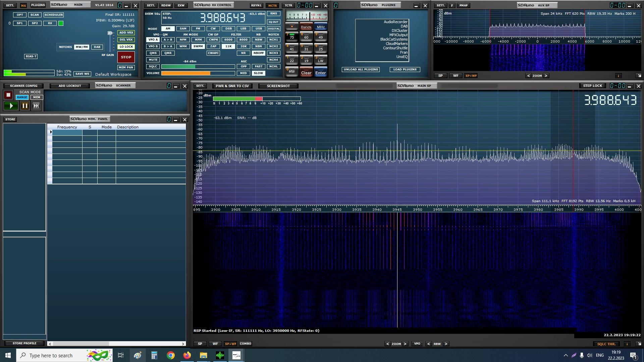Skip forward in scanner

(x=36, y=106)
